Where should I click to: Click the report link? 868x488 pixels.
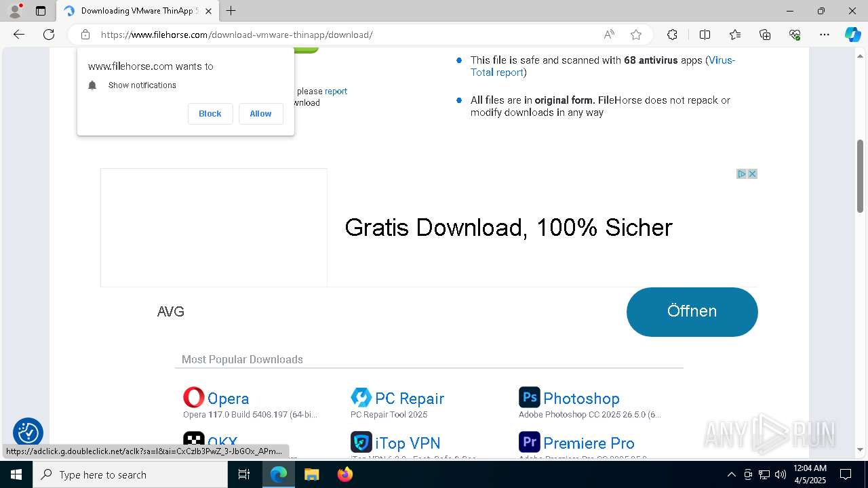pos(336,91)
